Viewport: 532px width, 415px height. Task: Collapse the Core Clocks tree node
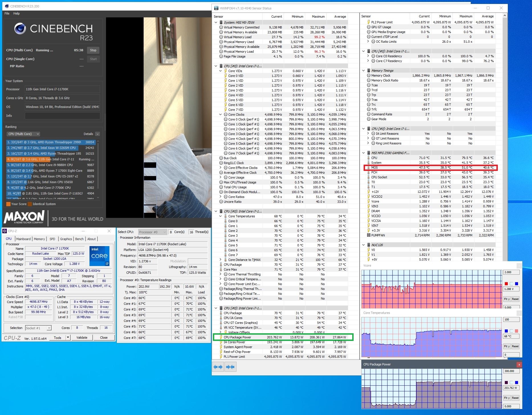220,115
